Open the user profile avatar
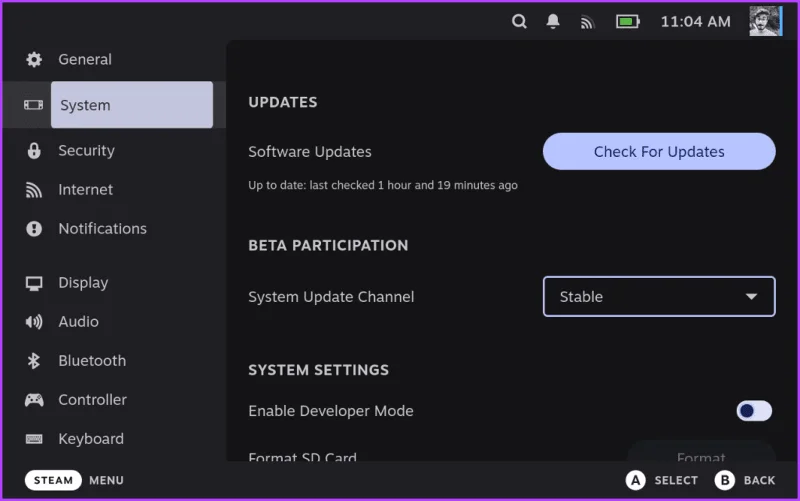Viewport: 800px width, 501px height. pos(765,21)
